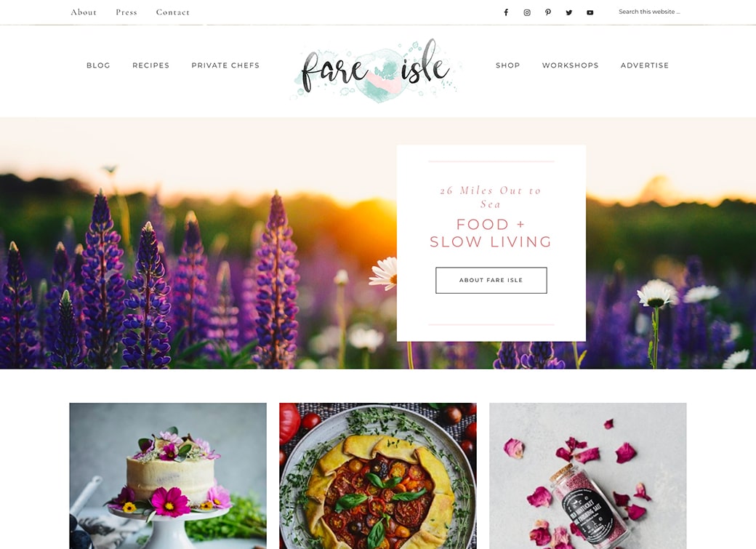Open the YouTube social icon
Screen dimensions: 756x549
590,12
